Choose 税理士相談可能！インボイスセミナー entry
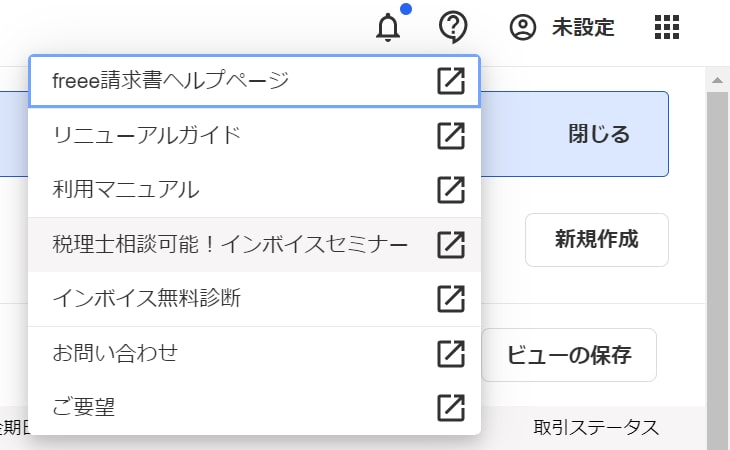The image size is (730, 450). tap(230, 244)
